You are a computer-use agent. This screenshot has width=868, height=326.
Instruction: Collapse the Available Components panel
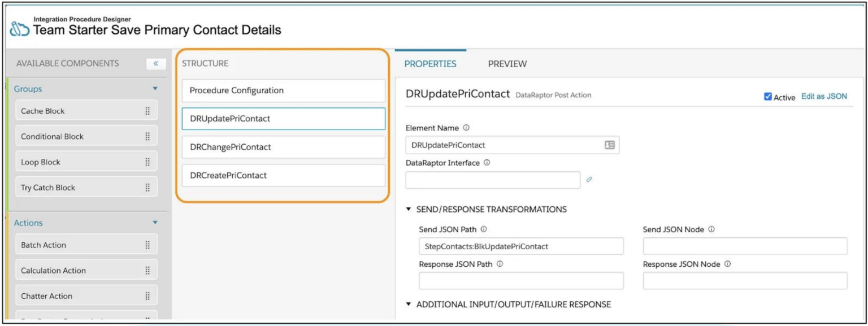tap(155, 64)
